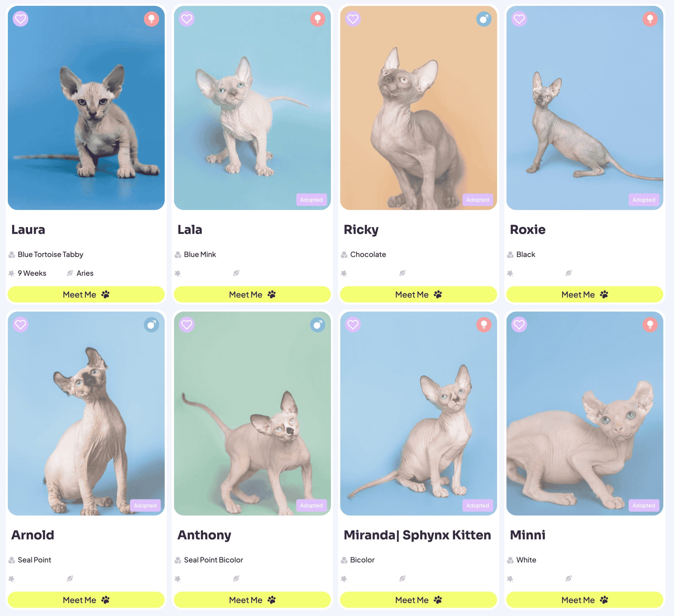Click the male gender icon on Ricky's photo
674x616 pixels.
(x=484, y=19)
